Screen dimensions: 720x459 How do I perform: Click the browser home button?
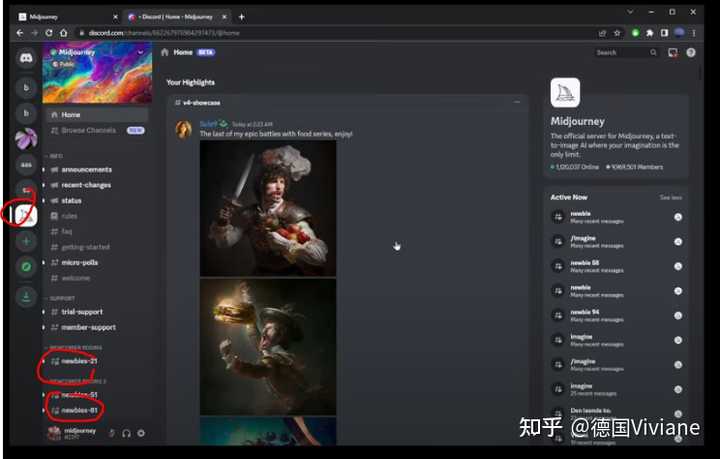[64, 33]
